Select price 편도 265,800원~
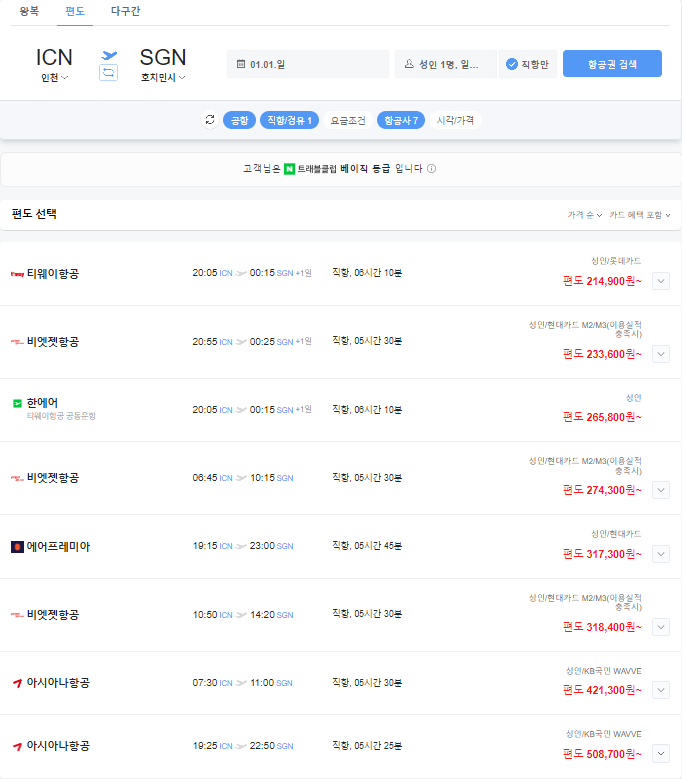 (602, 417)
